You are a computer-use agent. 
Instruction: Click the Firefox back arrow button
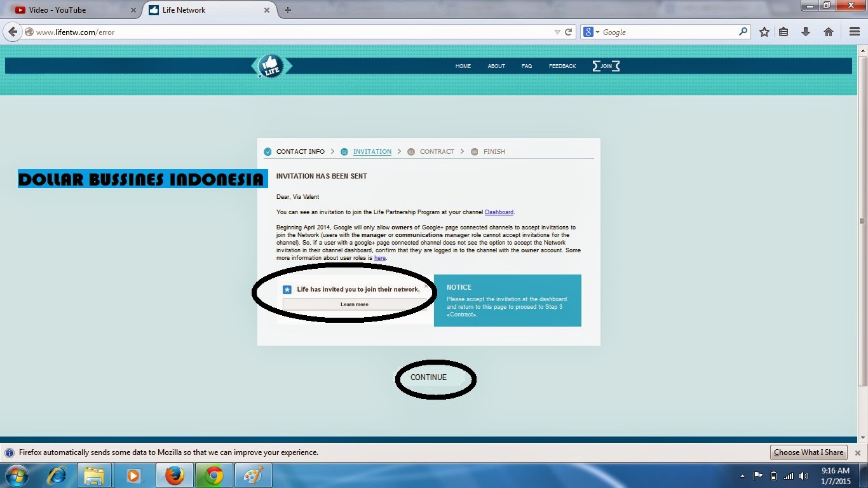[13, 32]
